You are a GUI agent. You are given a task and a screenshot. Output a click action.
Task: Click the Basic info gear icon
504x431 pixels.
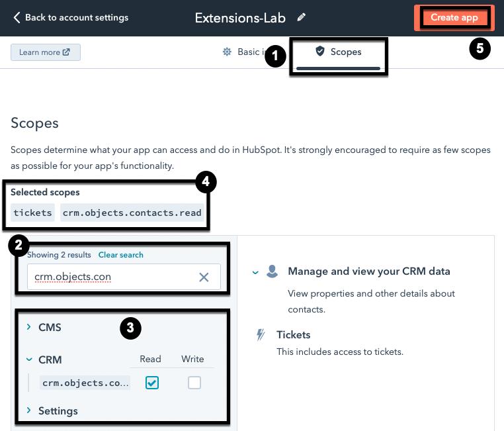227,52
